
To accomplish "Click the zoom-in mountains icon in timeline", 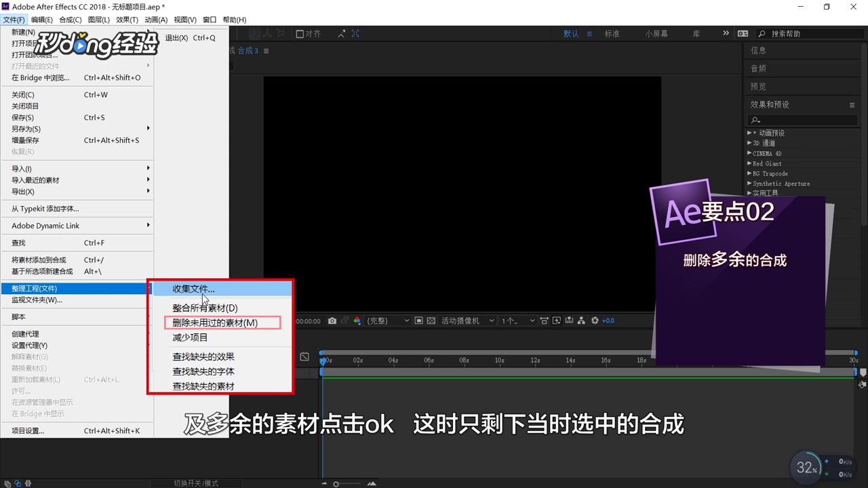I will 372,484.
